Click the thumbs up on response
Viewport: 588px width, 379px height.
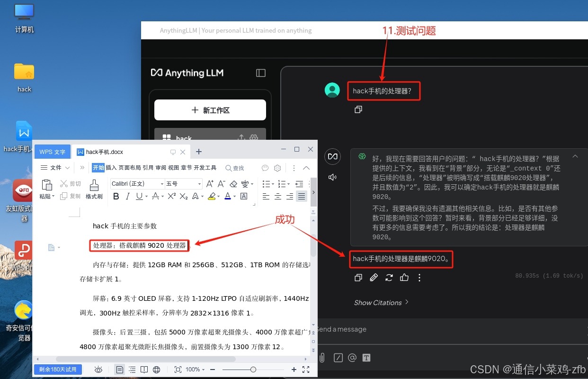coord(404,278)
